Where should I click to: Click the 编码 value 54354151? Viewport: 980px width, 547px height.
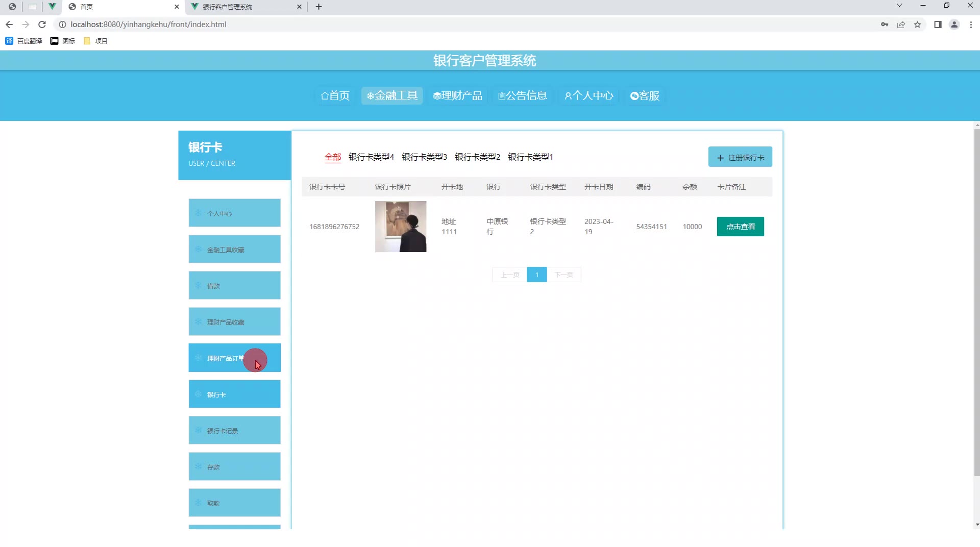tap(651, 227)
